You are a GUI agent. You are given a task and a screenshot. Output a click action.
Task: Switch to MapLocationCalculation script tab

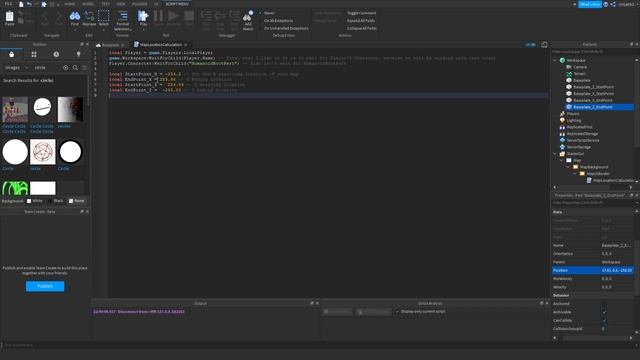click(160, 44)
